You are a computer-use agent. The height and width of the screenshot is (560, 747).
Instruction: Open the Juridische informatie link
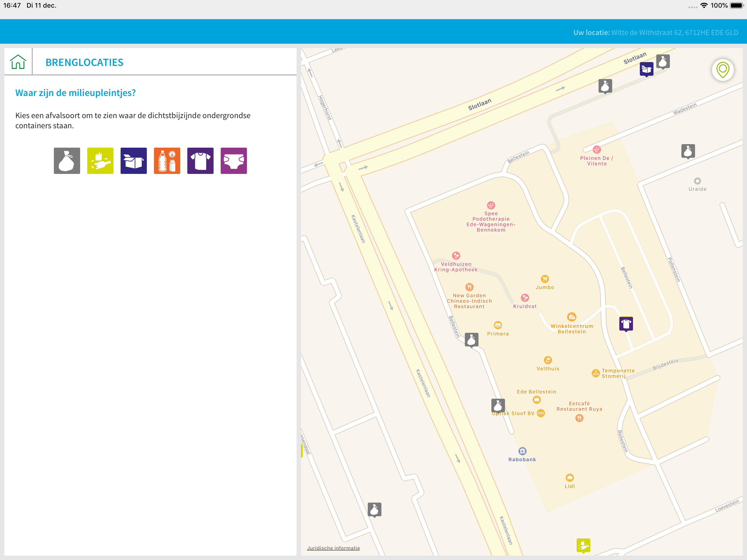333,548
